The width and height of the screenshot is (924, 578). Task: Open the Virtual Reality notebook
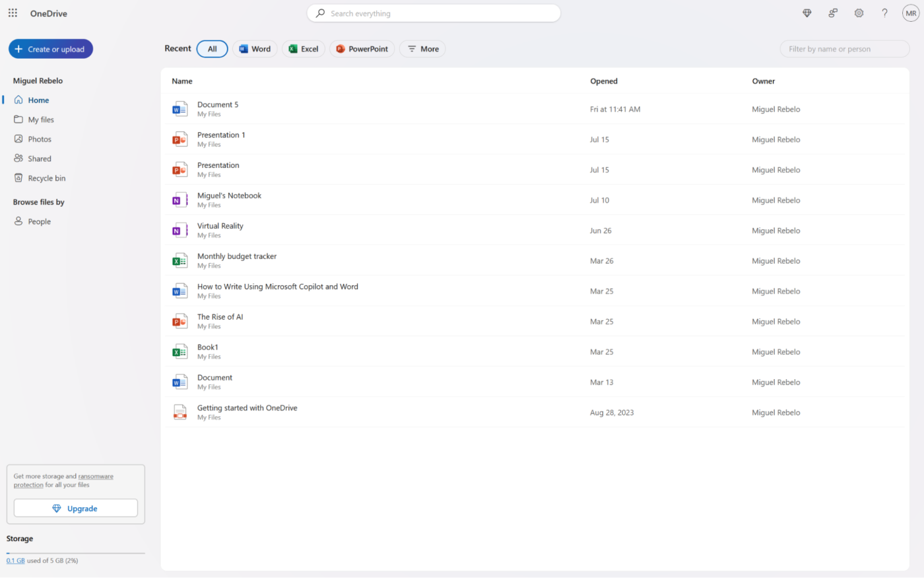click(x=220, y=226)
